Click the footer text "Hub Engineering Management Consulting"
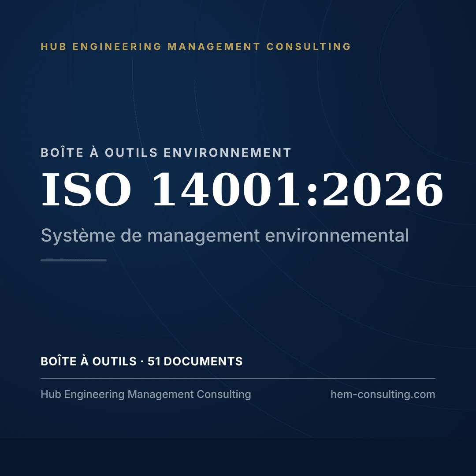Screen dimensions: 476x476 146,394
